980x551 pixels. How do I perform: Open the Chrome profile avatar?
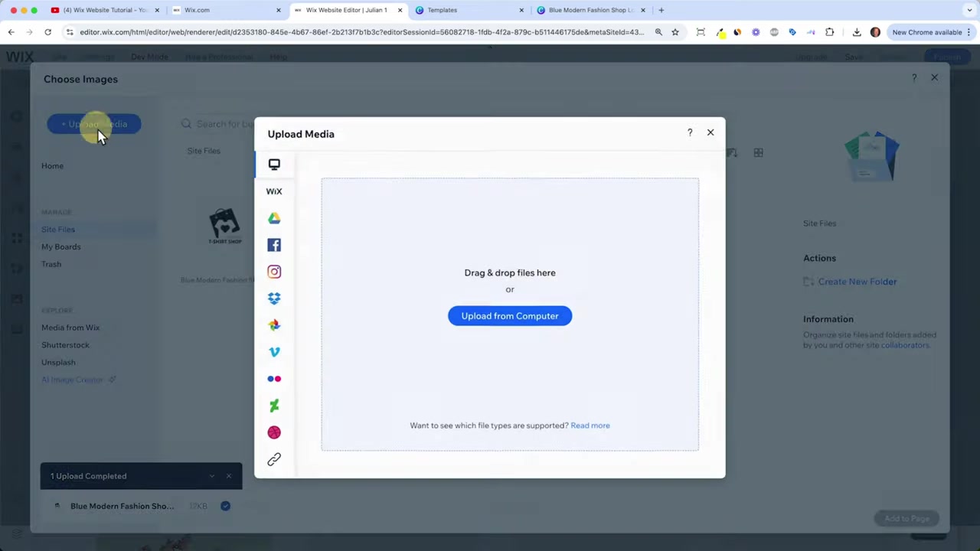click(x=876, y=32)
